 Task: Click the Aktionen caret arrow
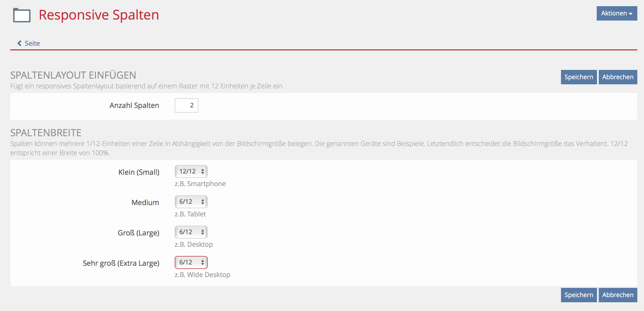coord(631,14)
